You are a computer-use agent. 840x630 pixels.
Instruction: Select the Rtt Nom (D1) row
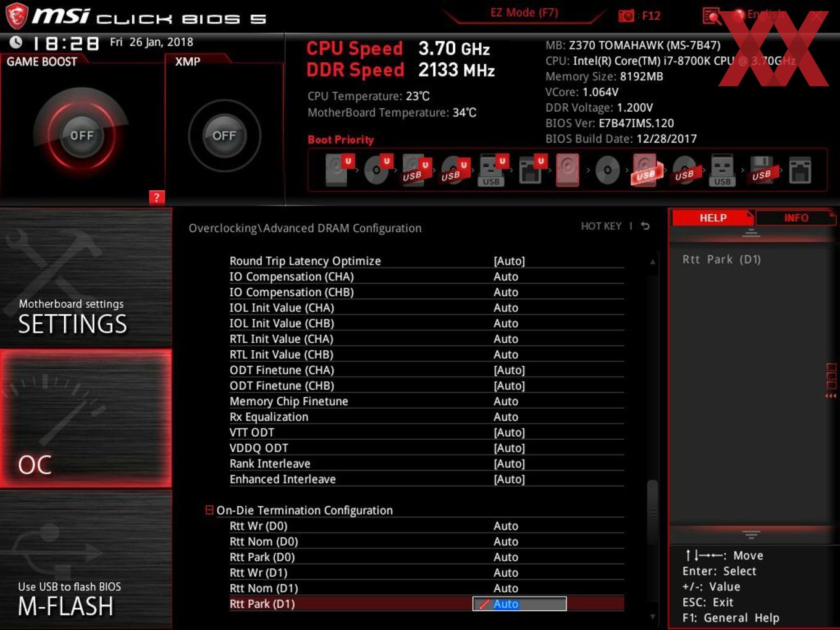426,588
